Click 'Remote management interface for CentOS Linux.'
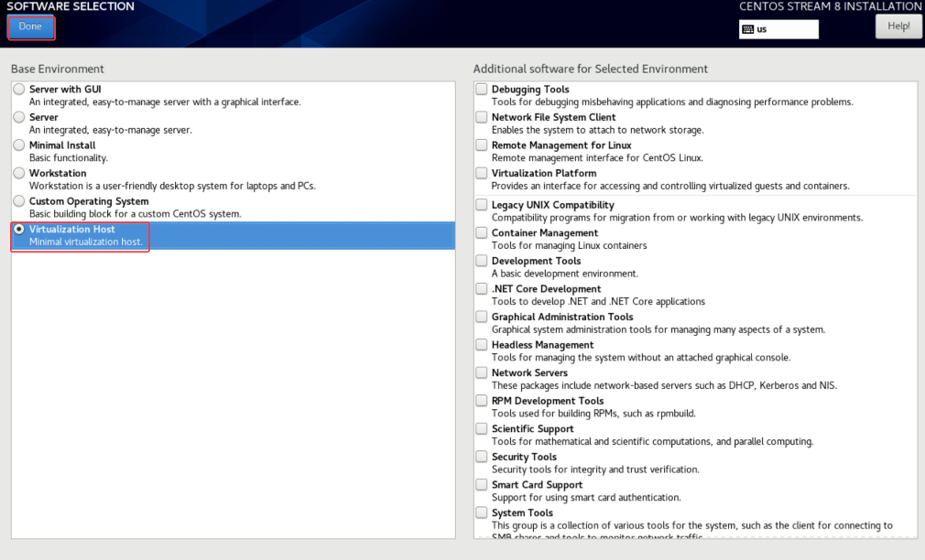Screen dimensions: 925x560 point(597,158)
